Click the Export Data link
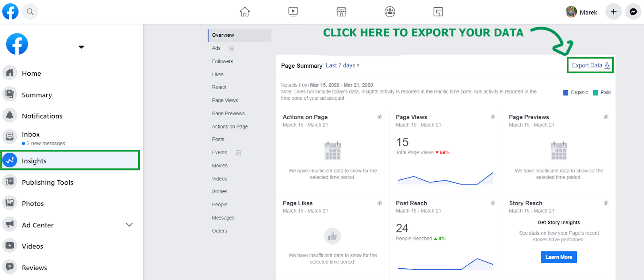This screenshot has width=644, height=280. [x=590, y=65]
